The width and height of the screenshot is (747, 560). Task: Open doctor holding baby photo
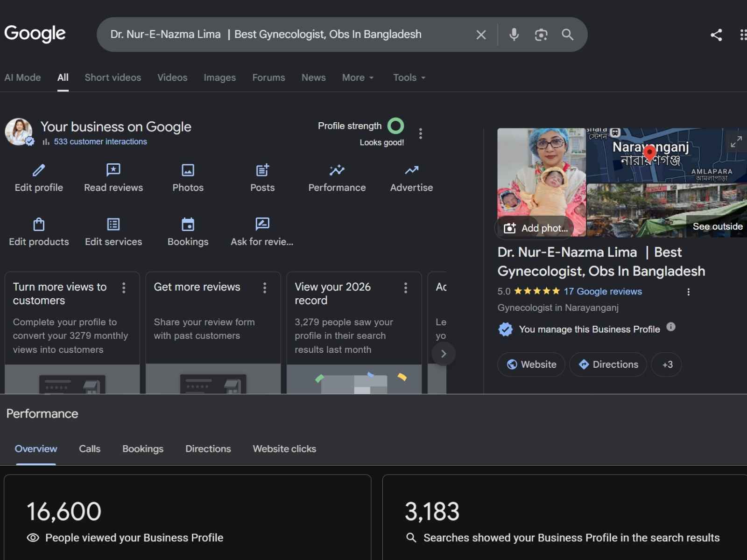tap(542, 182)
